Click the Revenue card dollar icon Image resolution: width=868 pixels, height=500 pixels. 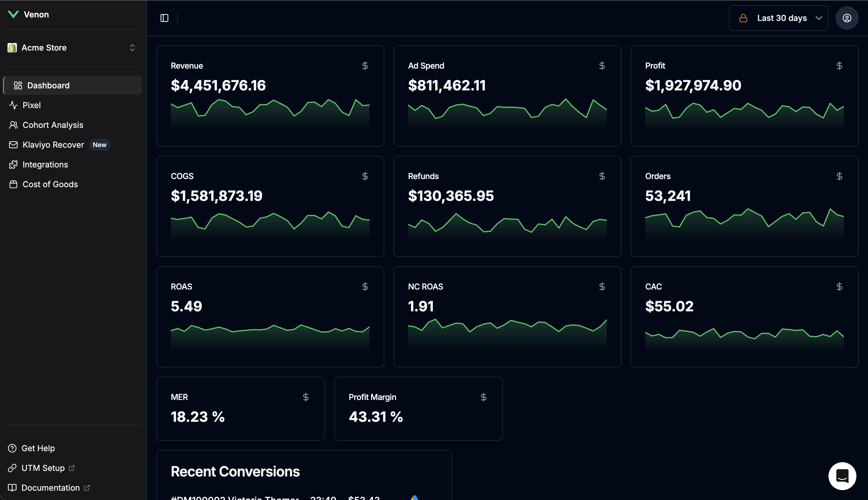[x=365, y=66]
